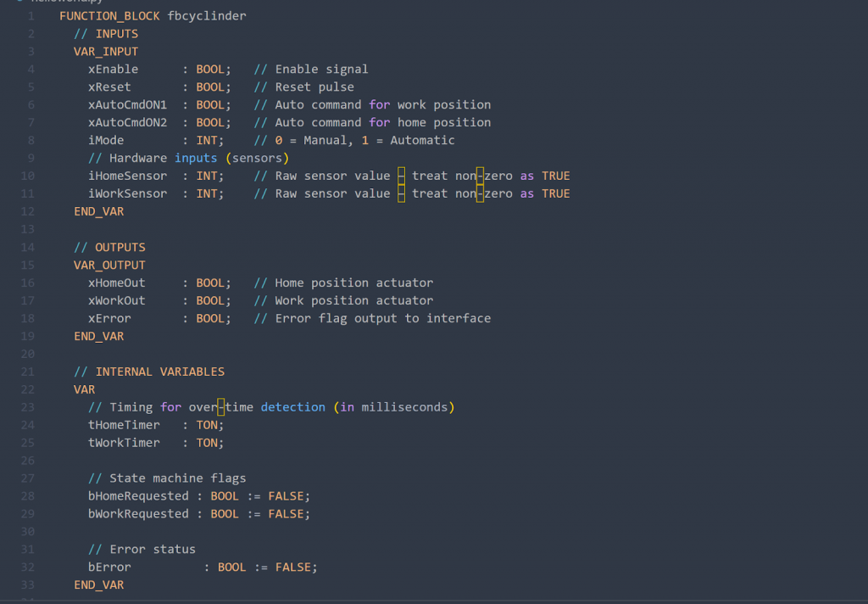Click the VAR_OUTPUT keyword
The height and width of the screenshot is (604, 868).
click(x=109, y=265)
